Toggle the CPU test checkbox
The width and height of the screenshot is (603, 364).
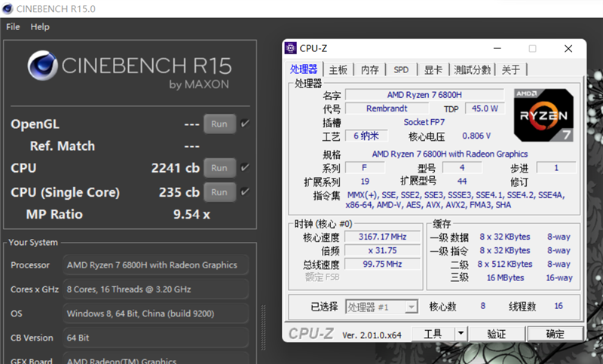click(244, 167)
